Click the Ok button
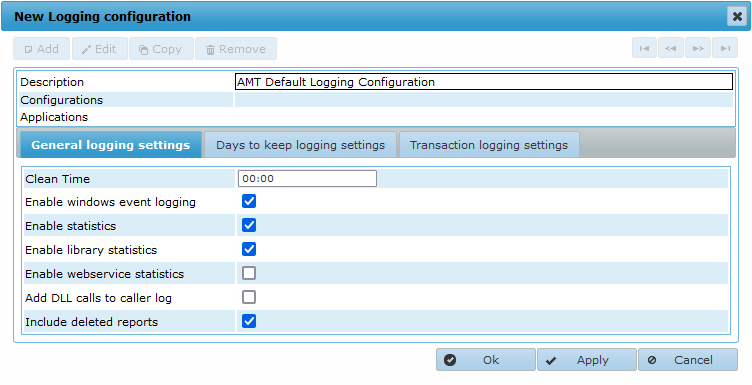 (485, 360)
